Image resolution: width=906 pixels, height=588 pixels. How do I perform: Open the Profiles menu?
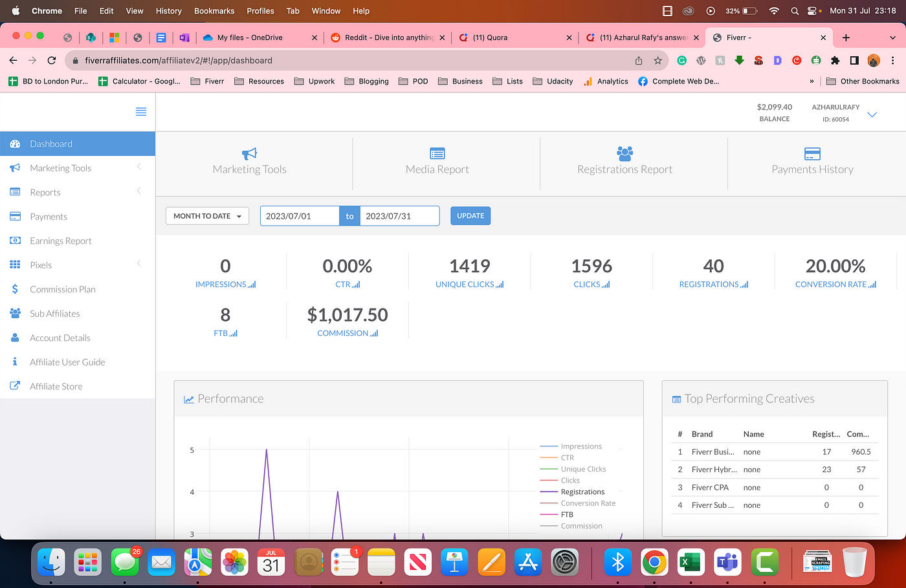260,11
